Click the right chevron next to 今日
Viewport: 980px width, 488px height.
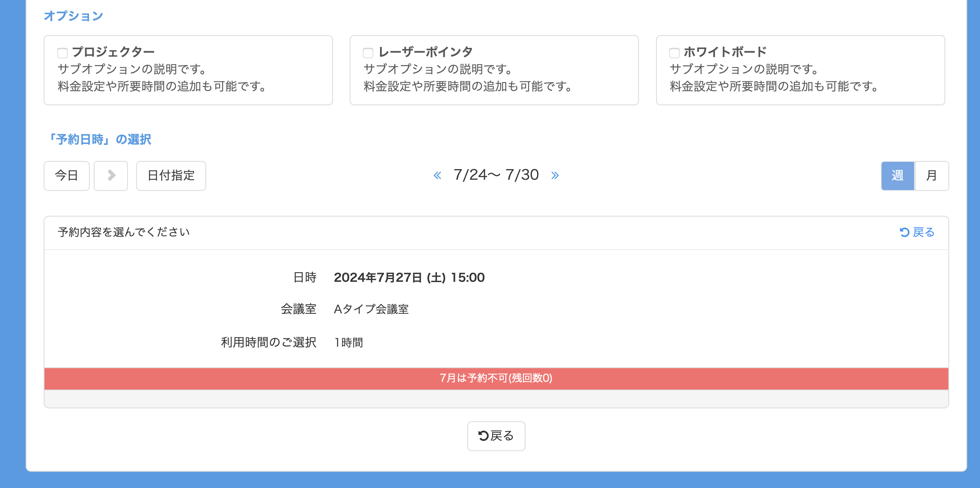pyautogui.click(x=111, y=176)
